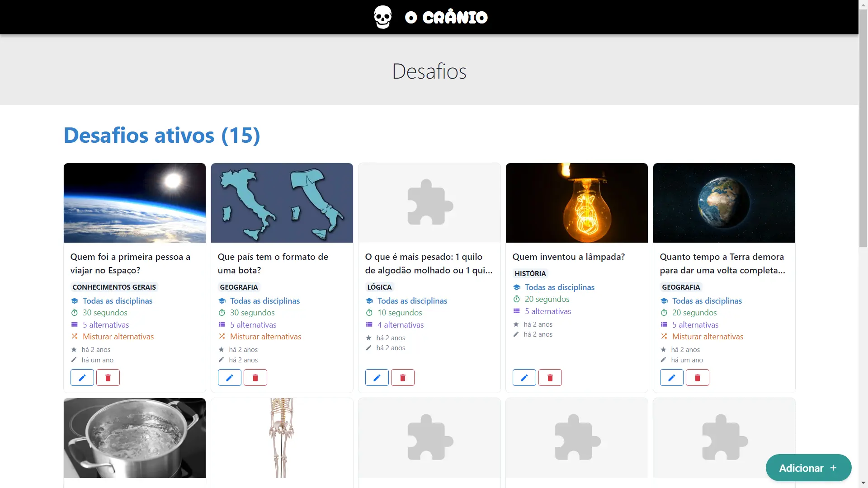This screenshot has width=868, height=488.
Task: Click GEOGRAFIA tag on the boot challenge
Action: click(x=239, y=287)
